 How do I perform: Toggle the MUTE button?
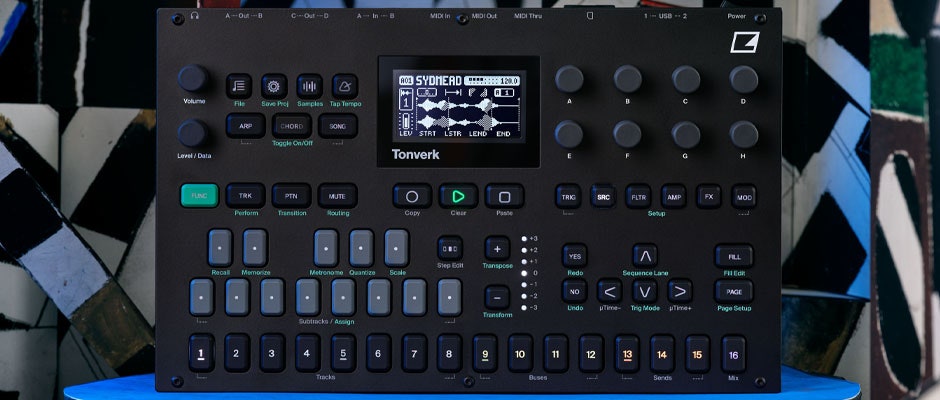[337, 196]
